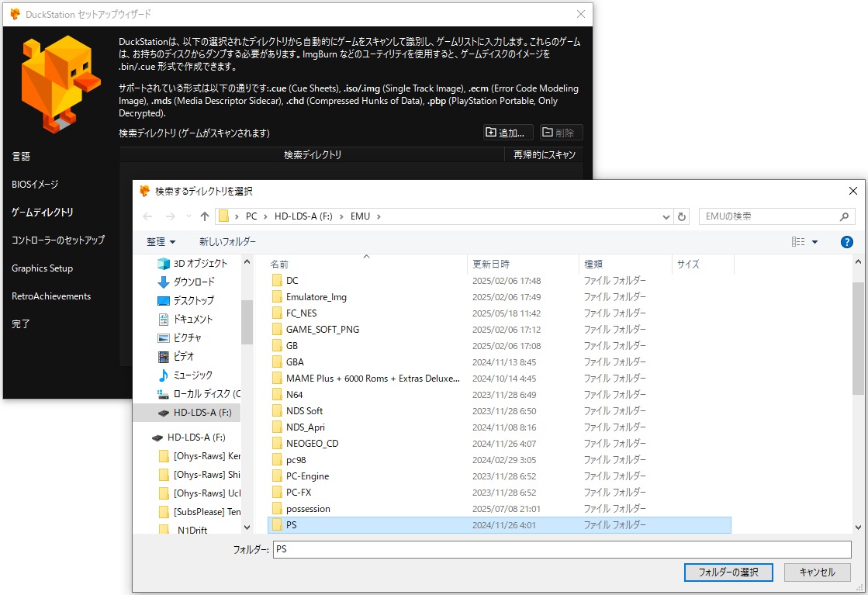Open the 言語 wizard step

21,157
